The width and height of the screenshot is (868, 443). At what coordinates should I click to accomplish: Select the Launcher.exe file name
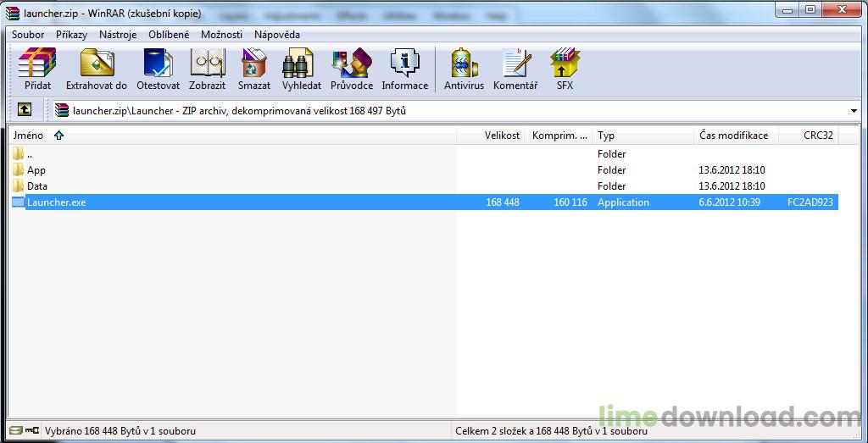(x=57, y=202)
